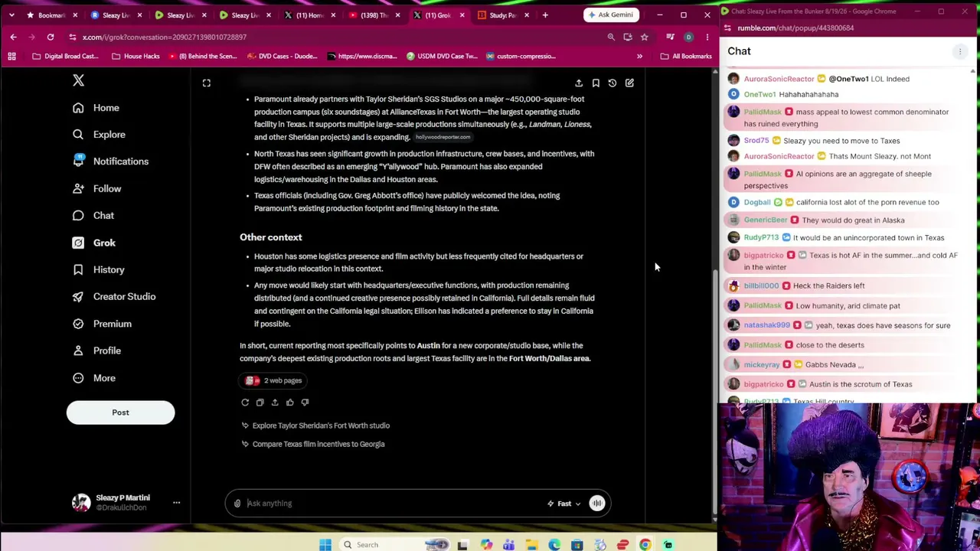Switch to the (11) Home X tab

310,15
